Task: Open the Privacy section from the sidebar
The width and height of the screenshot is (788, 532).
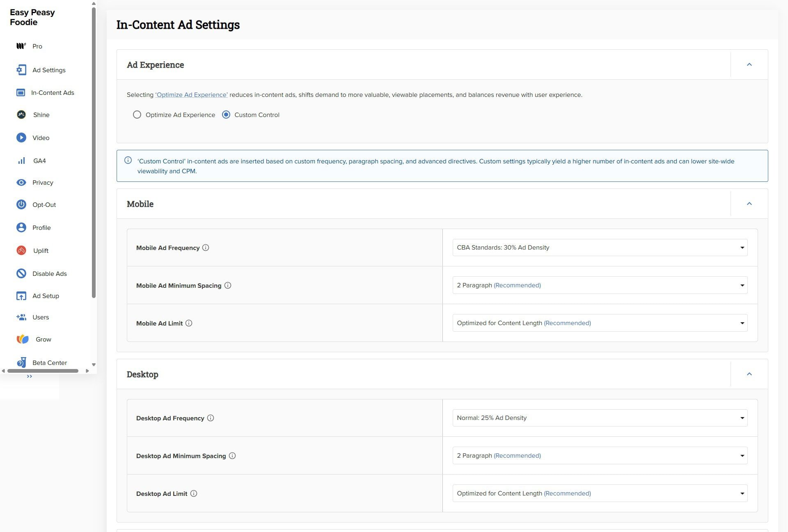Action: [21, 182]
